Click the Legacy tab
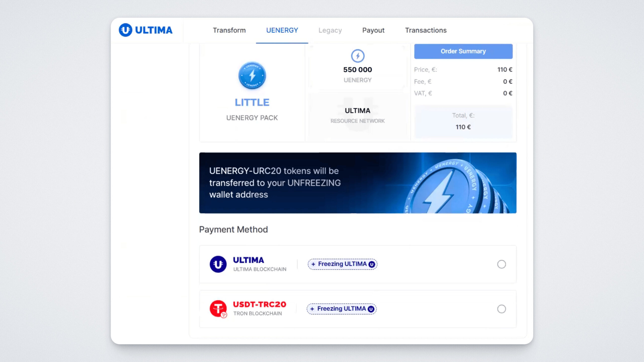 pyautogui.click(x=330, y=30)
